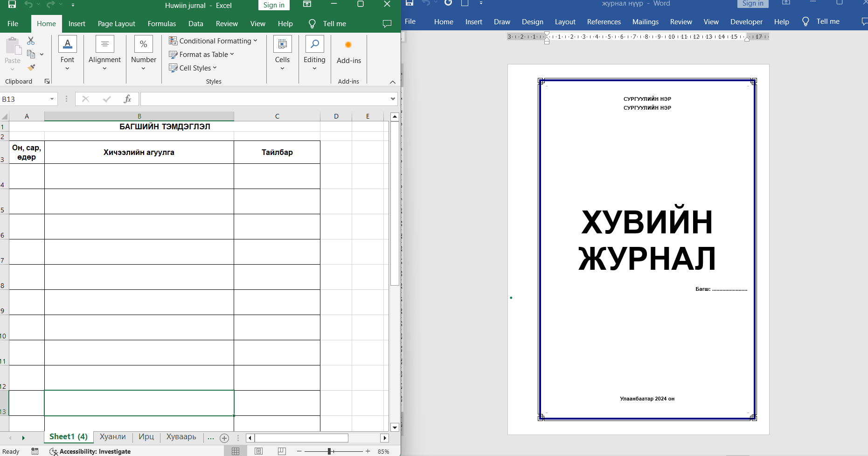Screen dimensions: 868x456
Task: Click the Enter checkmark in formula bar
Action: pyautogui.click(x=107, y=99)
